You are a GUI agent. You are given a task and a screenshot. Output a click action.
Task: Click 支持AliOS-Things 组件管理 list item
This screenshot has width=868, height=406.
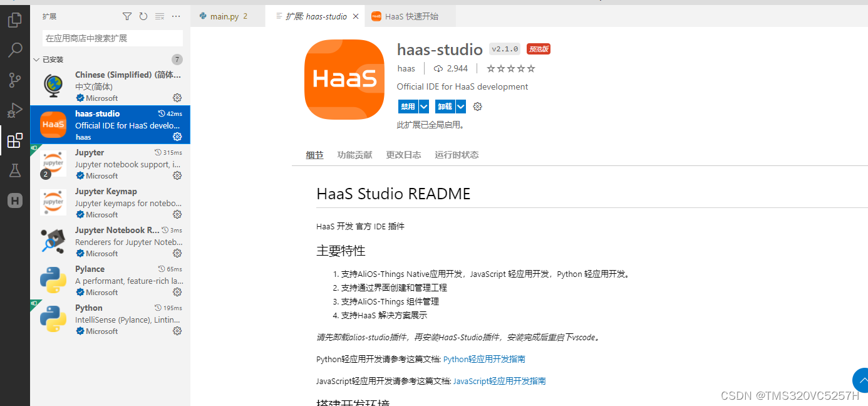coord(390,301)
